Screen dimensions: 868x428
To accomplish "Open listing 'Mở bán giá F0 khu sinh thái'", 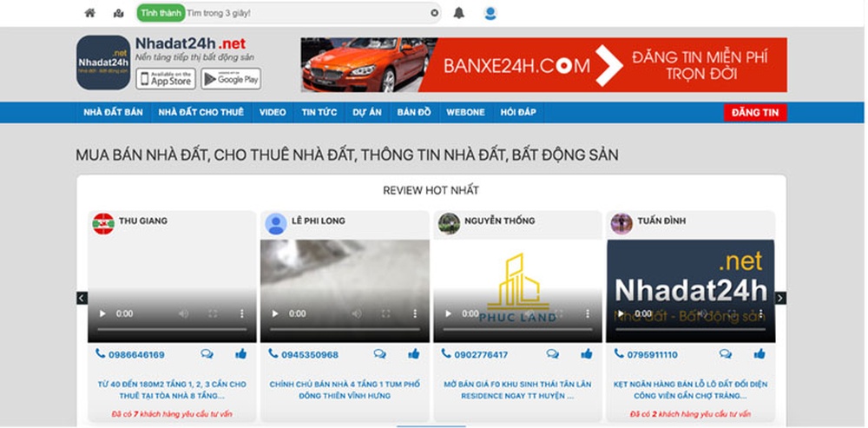I will [517, 390].
